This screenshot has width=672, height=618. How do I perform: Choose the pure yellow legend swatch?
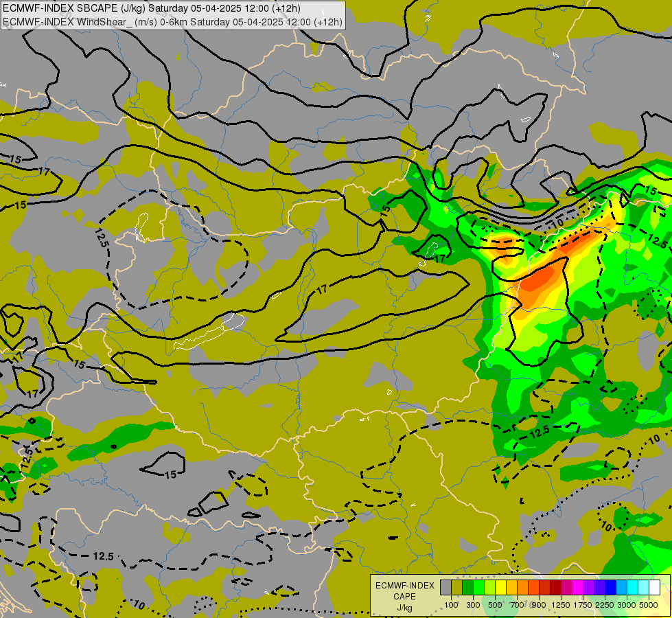pos(500,587)
